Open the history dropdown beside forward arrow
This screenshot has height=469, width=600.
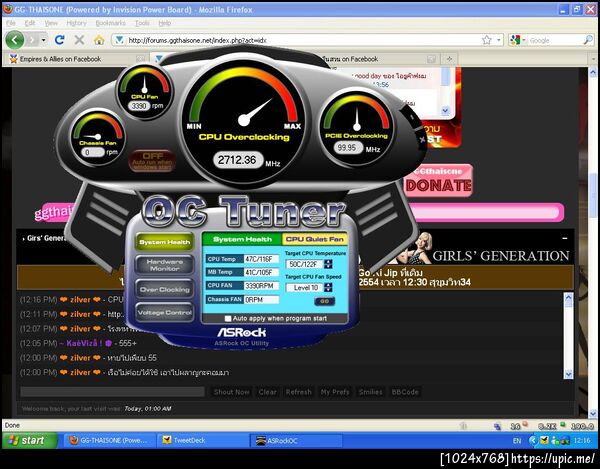point(44,40)
